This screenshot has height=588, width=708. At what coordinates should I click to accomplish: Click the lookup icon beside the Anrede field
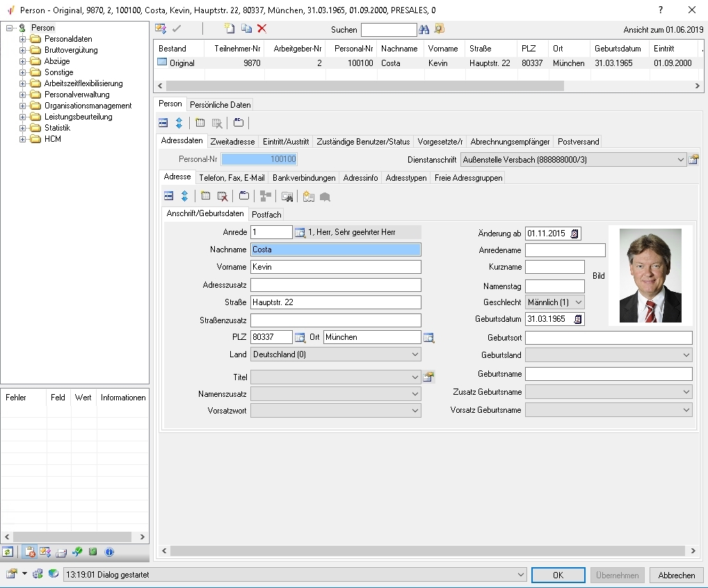[x=300, y=233]
